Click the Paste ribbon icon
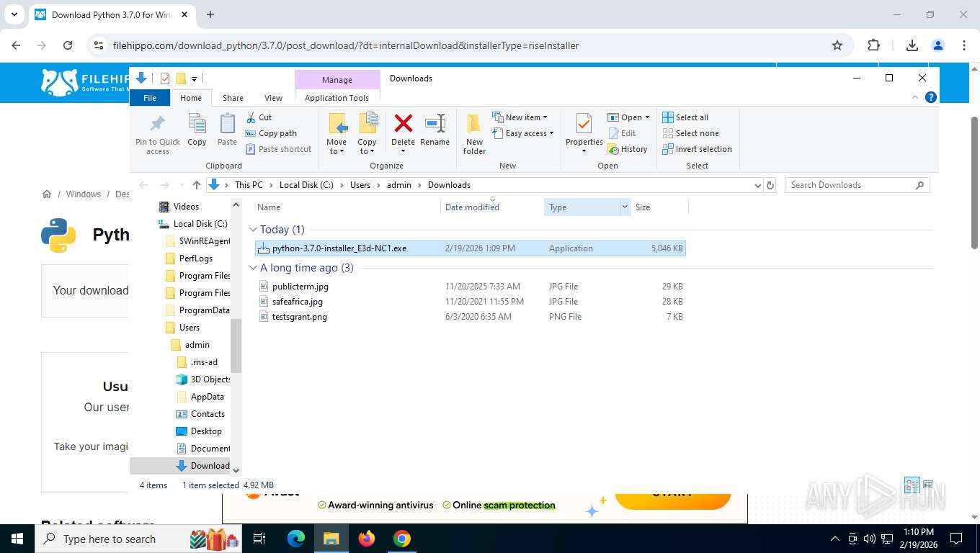 [227, 124]
